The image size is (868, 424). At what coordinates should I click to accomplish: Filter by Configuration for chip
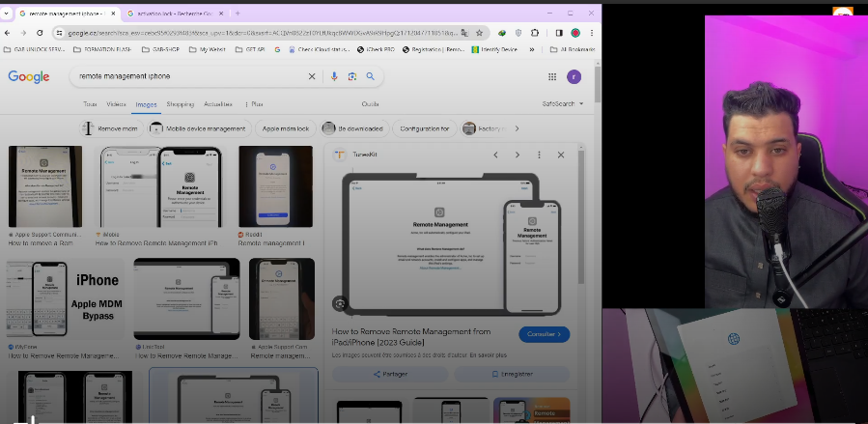pos(425,128)
